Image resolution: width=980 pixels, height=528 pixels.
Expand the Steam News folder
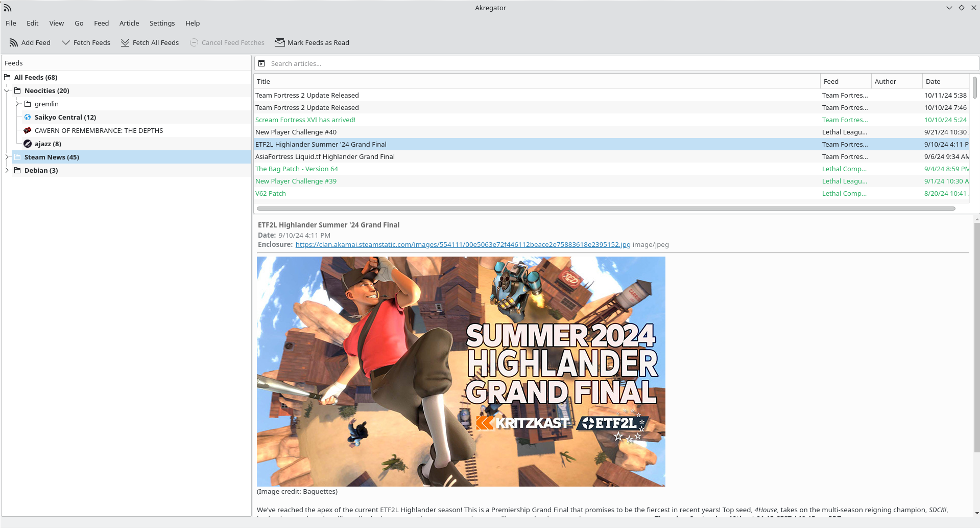7,157
